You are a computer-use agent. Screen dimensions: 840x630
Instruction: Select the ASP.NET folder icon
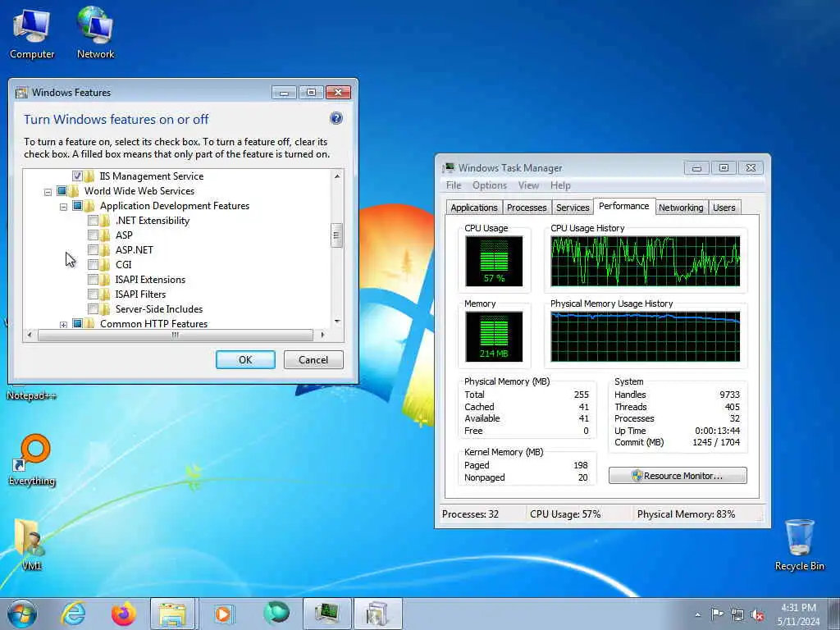(105, 249)
